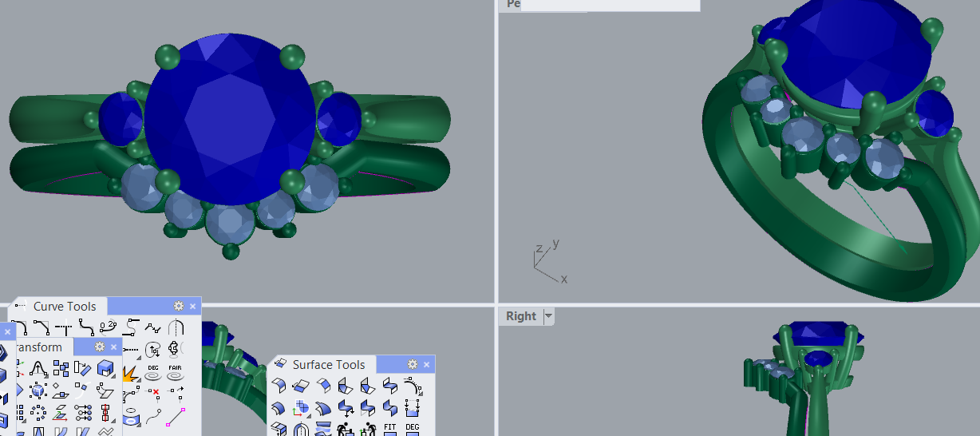980x436 pixels.
Task: Open Curve Tools panel gear options
Action: tap(179, 306)
